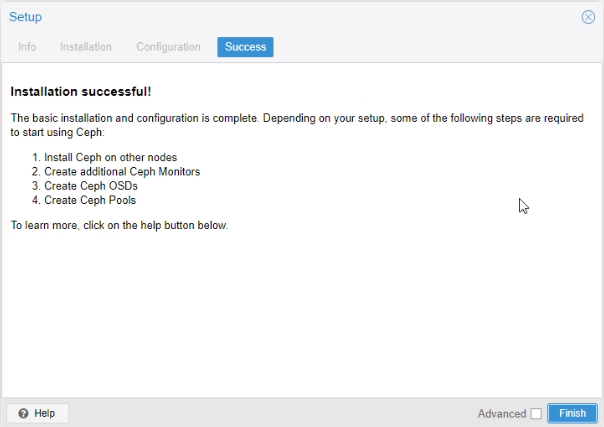Enable the Advanced checkbox
Image resolution: width=604 pixels, height=427 pixels.
click(536, 414)
